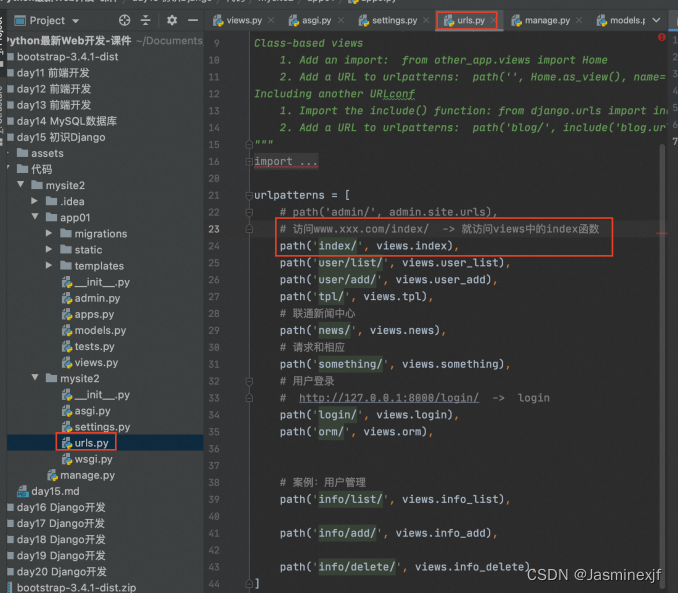Expand the migrations folder arrow
Screen dimensions: 678x593
(49, 233)
